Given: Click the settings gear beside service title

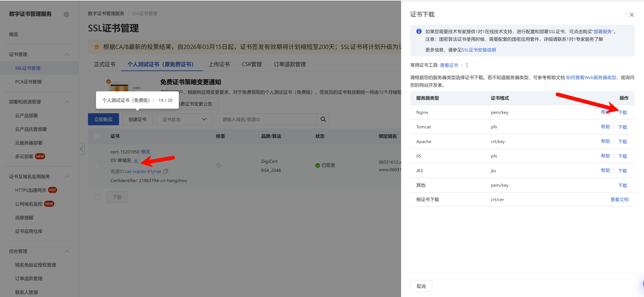Looking at the screenshot, I should coord(66,14).
